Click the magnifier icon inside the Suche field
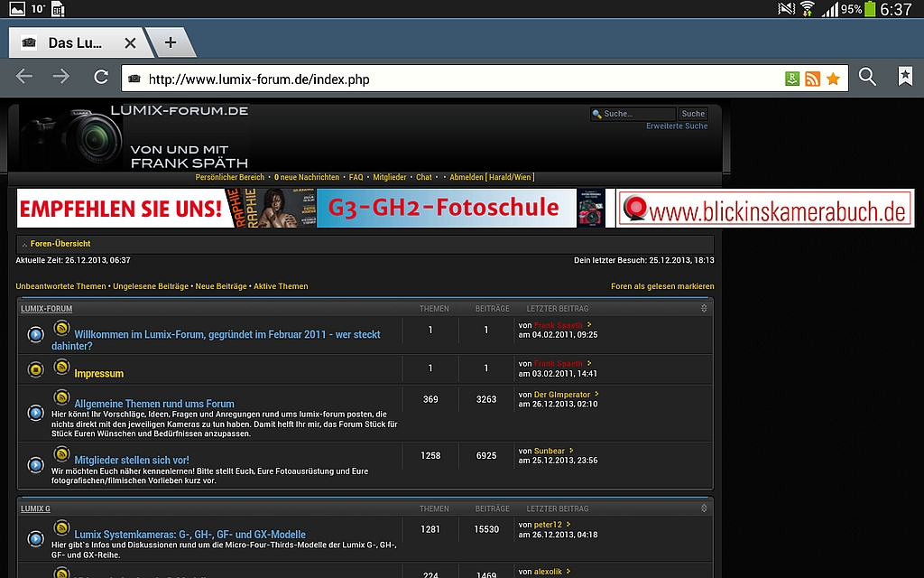Screen dimensions: 924x578 pyautogui.click(x=596, y=114)
